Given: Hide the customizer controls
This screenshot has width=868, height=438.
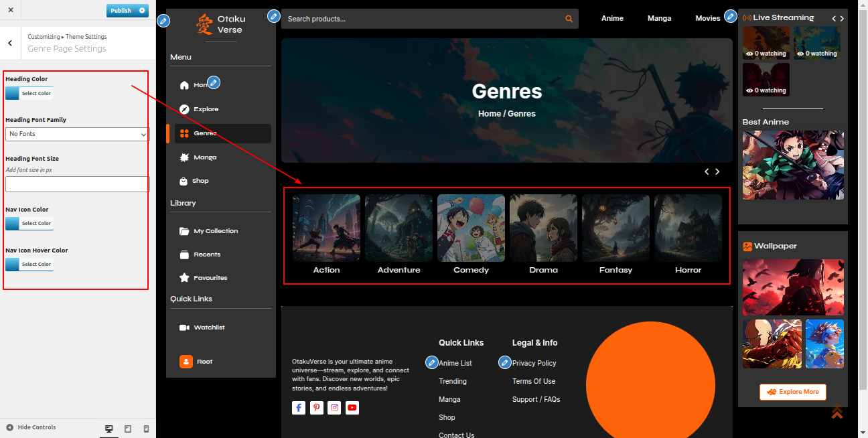Looking at the screenshot, I should click(x=31, y=427).
